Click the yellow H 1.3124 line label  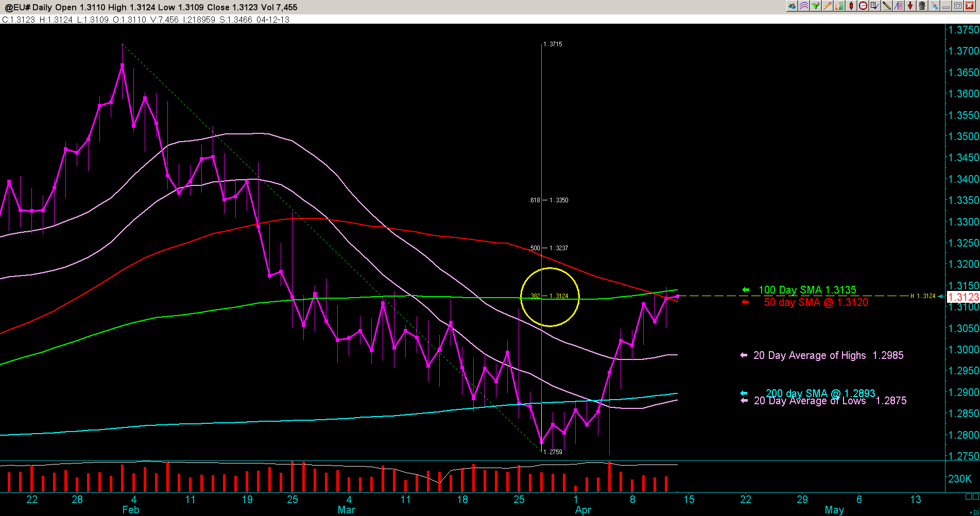pyautogui.click(x=923, y=296)
